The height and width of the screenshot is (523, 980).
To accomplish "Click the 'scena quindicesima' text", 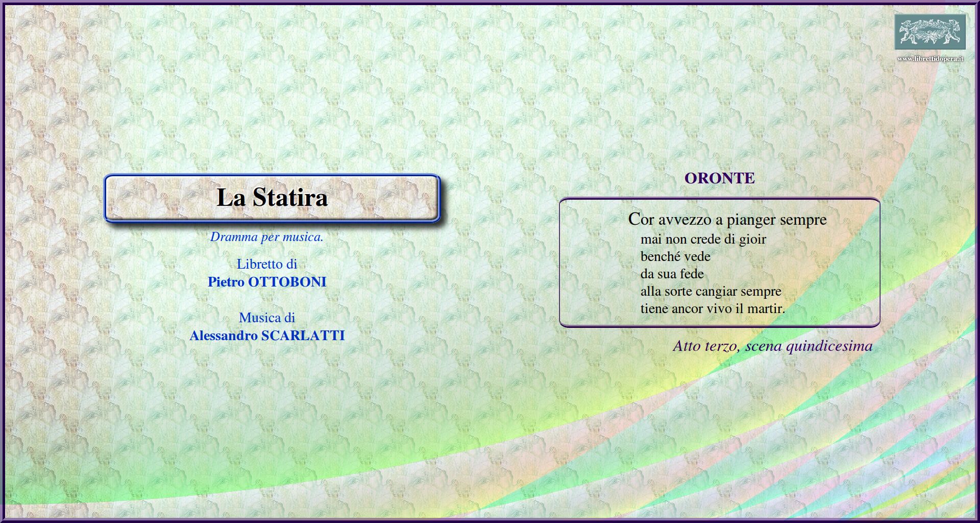I will pyautogui.click(x=808, y=346).
